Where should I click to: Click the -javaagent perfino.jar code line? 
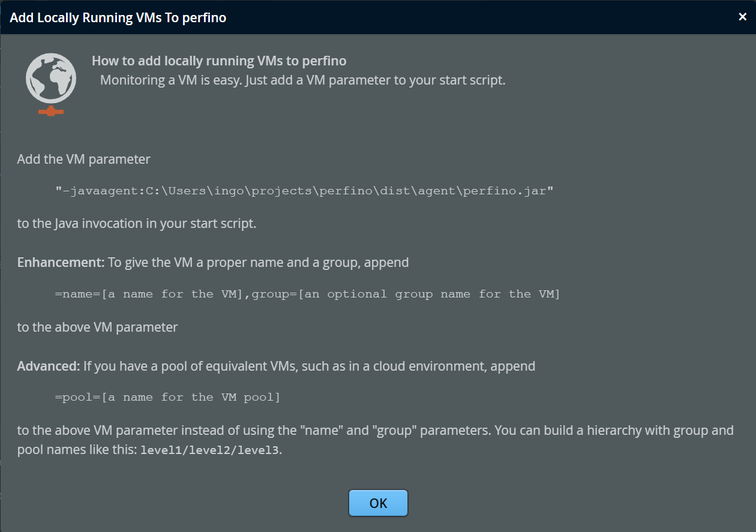304,191
